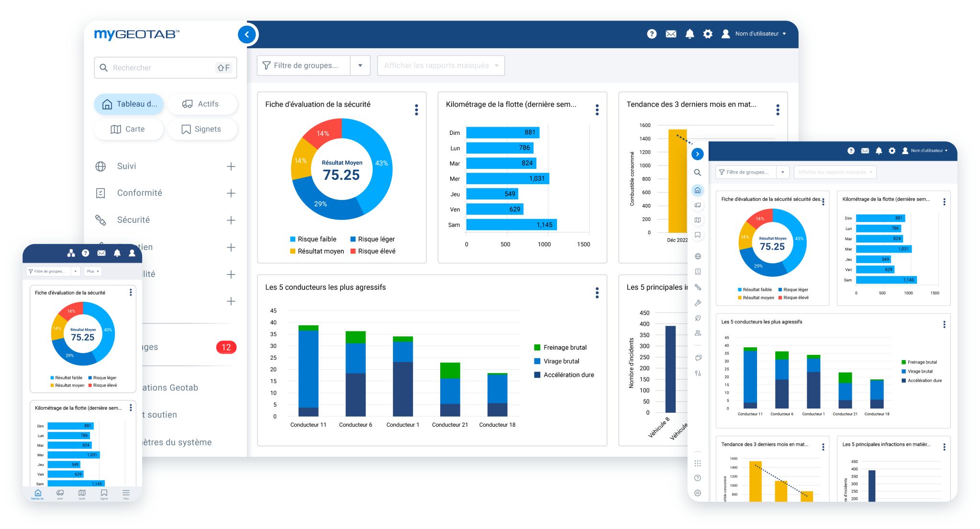Click the notifications bell in main header
The height and width of the screenshot is (529, 980).
coord(690,34)
